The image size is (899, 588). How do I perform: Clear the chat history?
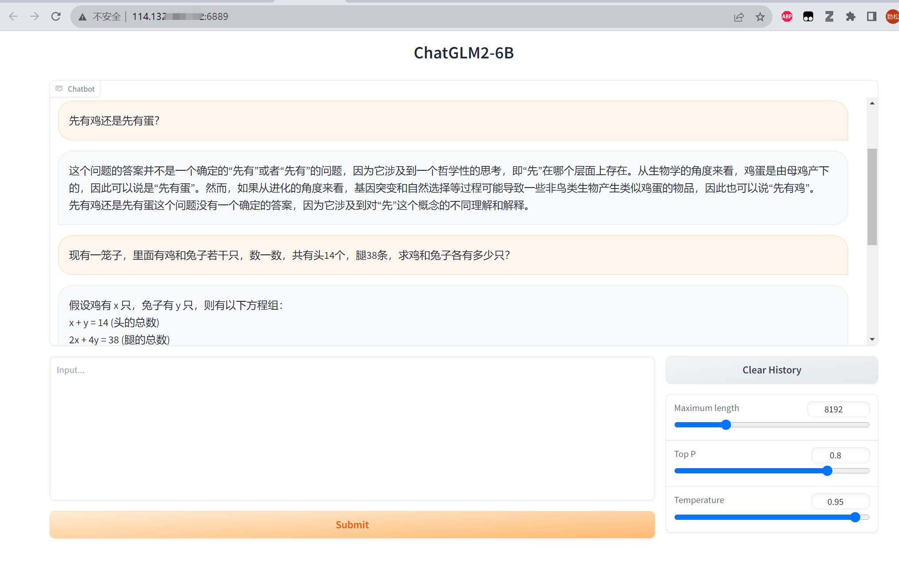point(772,370)
